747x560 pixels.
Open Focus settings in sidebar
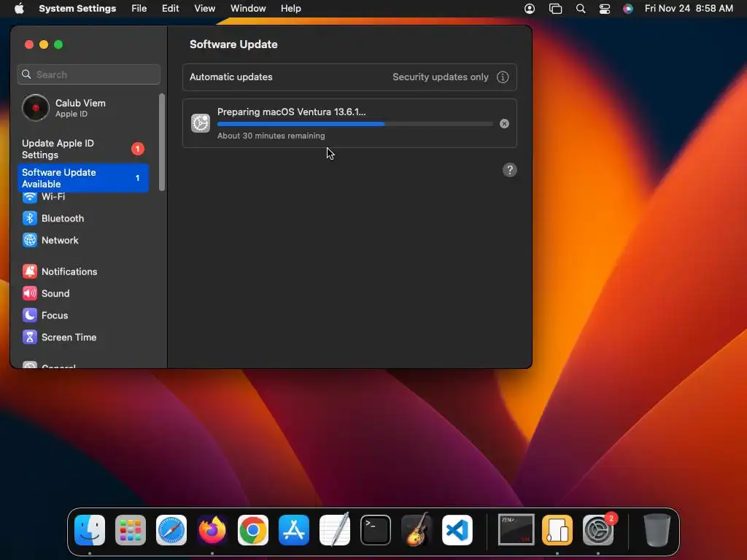pos(45,315)
